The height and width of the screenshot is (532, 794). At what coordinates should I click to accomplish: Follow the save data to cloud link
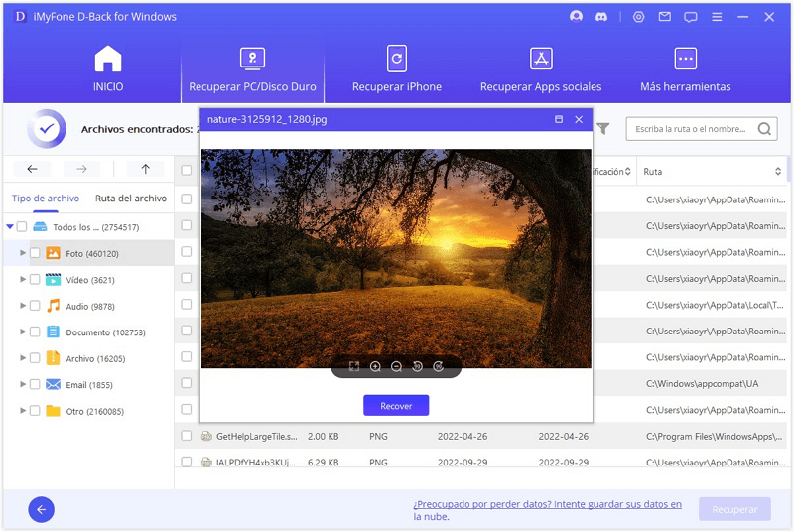[x=548, y=510]
